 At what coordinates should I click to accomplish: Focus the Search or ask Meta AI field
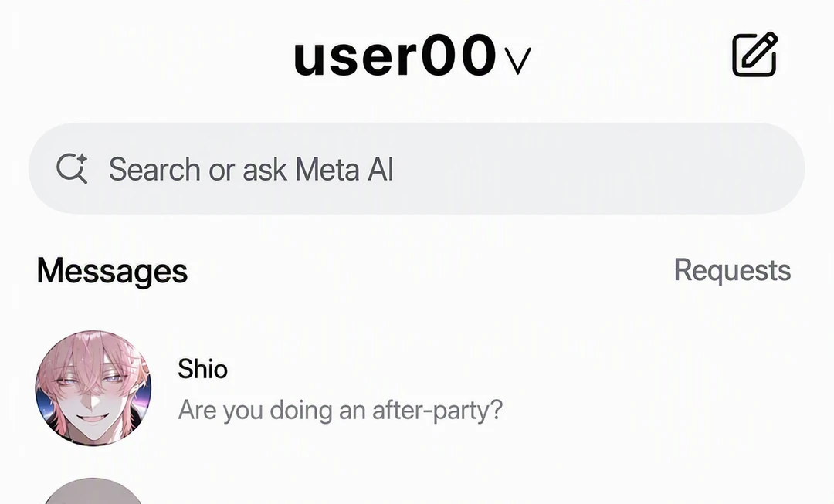click(x=416, y=168)
